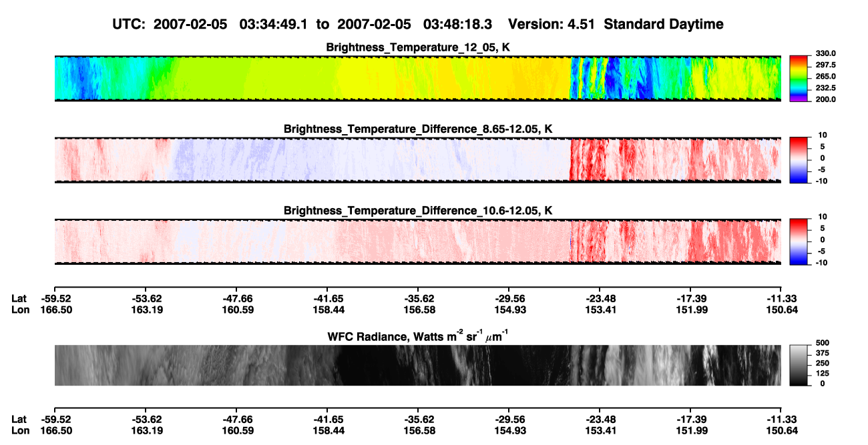Click the 8.65-12.05 panel's red-blue colorbar
868x445 pixels.
(x=800, y=160)
